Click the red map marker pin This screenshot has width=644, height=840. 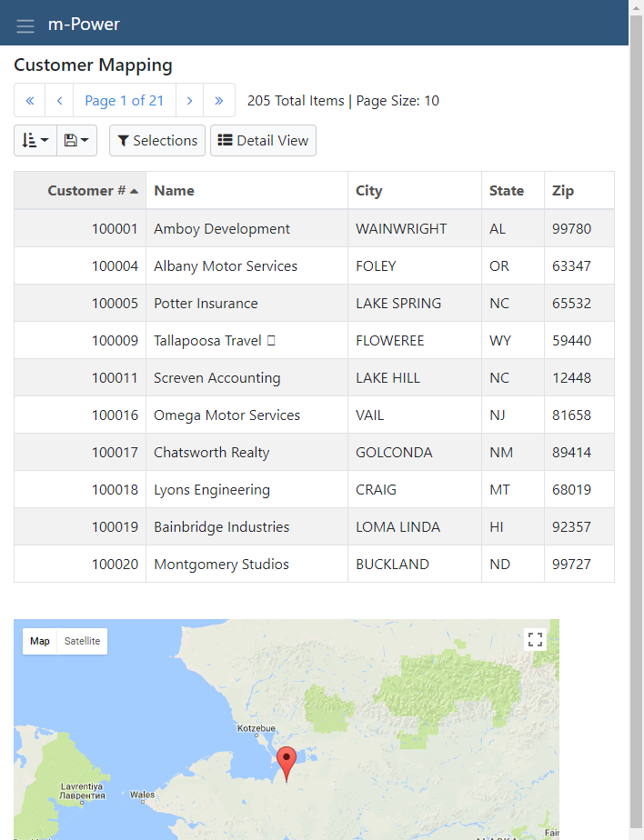287,763
